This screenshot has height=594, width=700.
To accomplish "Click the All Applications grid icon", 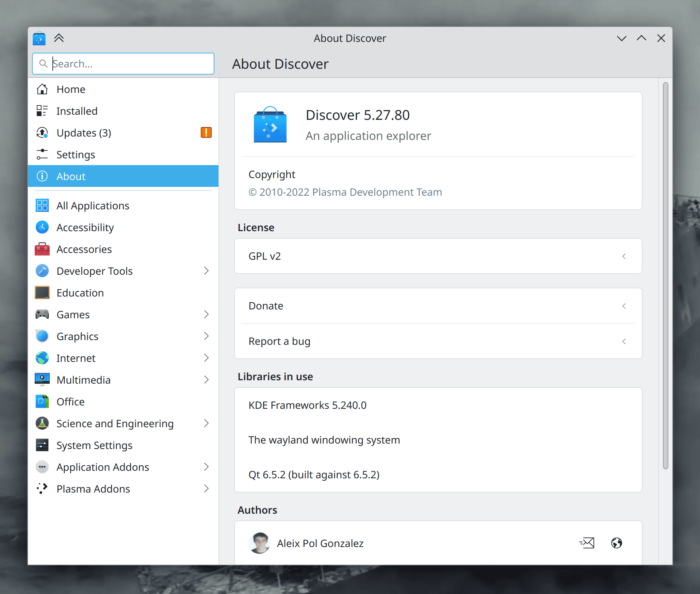I will point(42,206).
